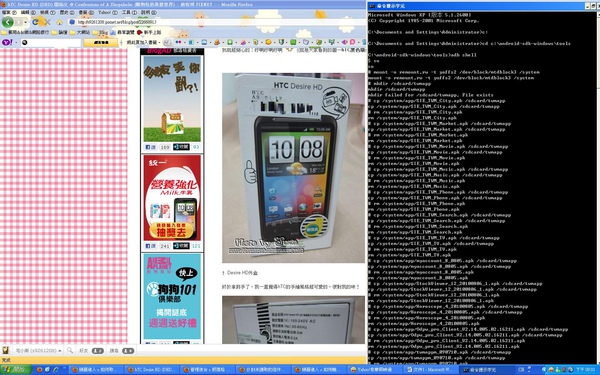Viewport: 600px width, 375px height.
Task: Click the Windows Start button
Action: point(16,370)
